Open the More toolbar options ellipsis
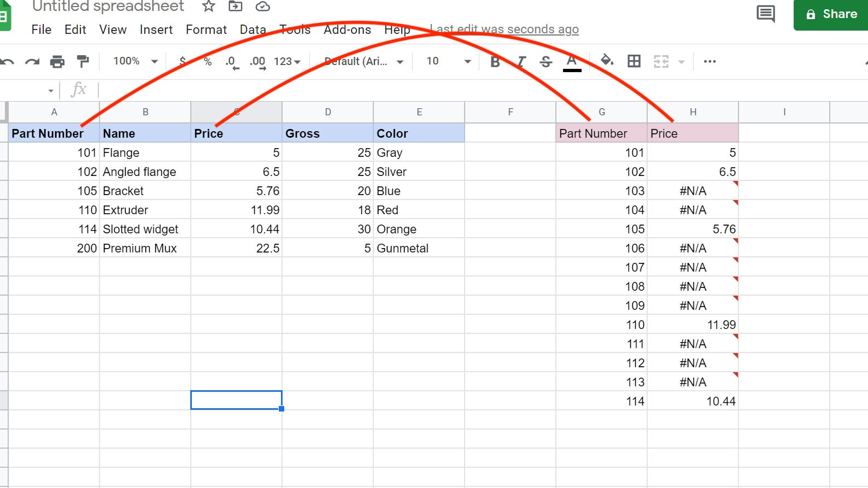 tap(709, 61)
